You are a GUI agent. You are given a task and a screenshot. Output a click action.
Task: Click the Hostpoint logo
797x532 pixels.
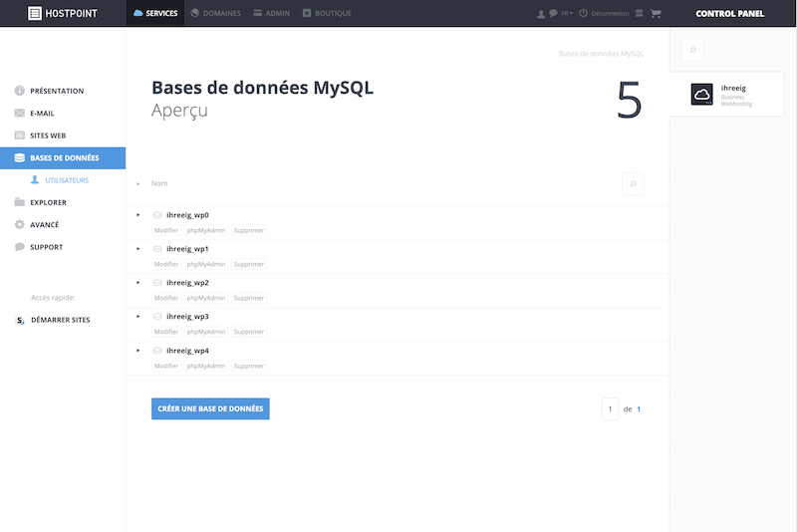[63, 13]
